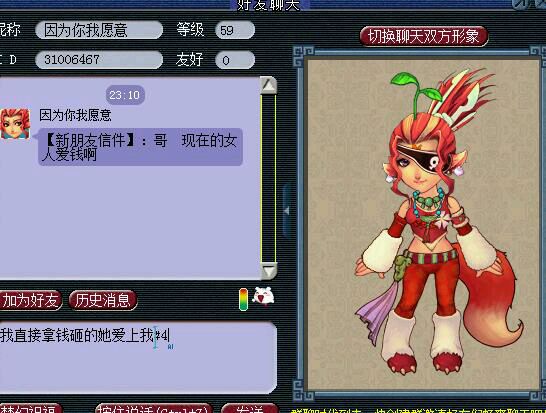Click the white bear emoticon icon
The width and height of the screenshot is (546, 413).
(x=263, y=297)
